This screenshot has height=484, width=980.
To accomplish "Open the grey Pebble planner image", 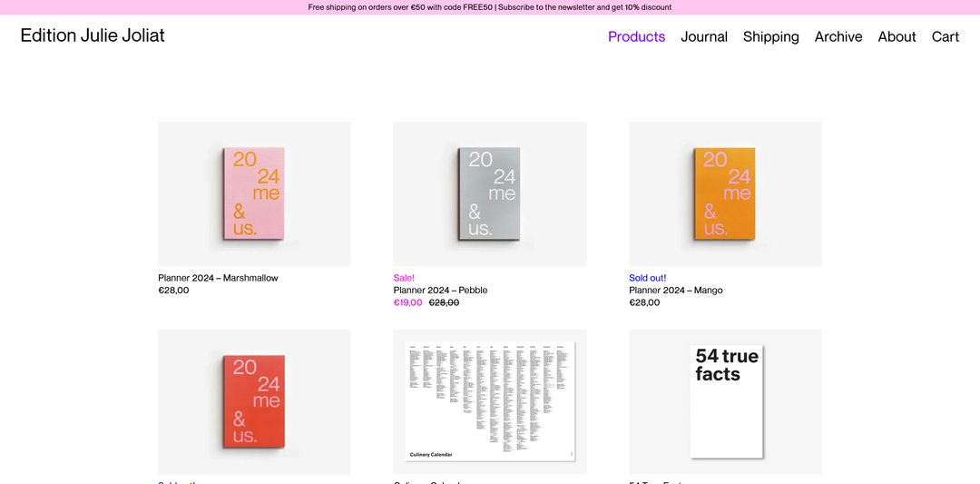I will pos(489,193).
